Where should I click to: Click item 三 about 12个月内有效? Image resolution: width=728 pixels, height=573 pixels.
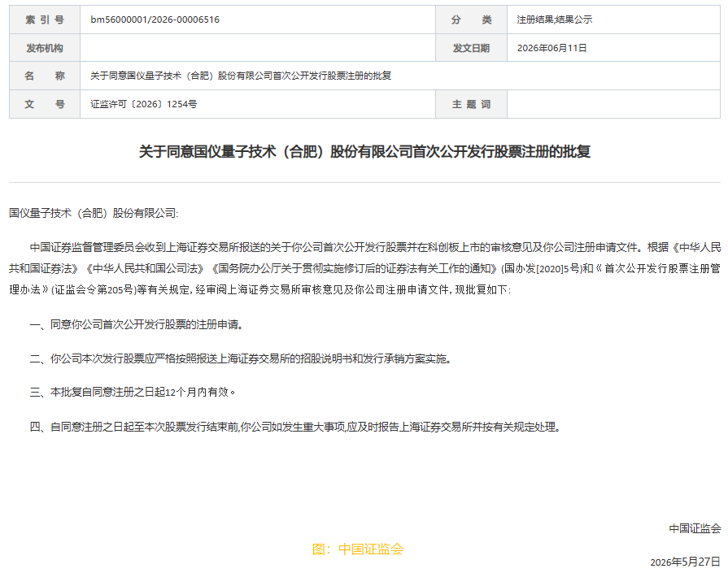point(133,392)
